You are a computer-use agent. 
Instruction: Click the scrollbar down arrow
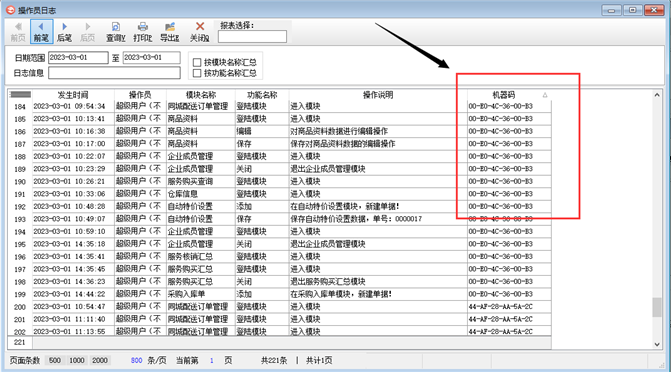657,344
